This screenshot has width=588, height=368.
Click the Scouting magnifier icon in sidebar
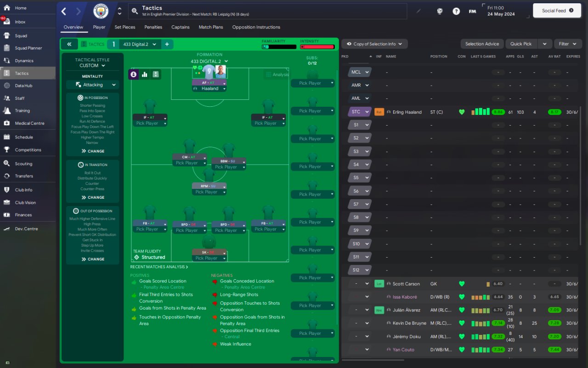[x=6, y=163]
